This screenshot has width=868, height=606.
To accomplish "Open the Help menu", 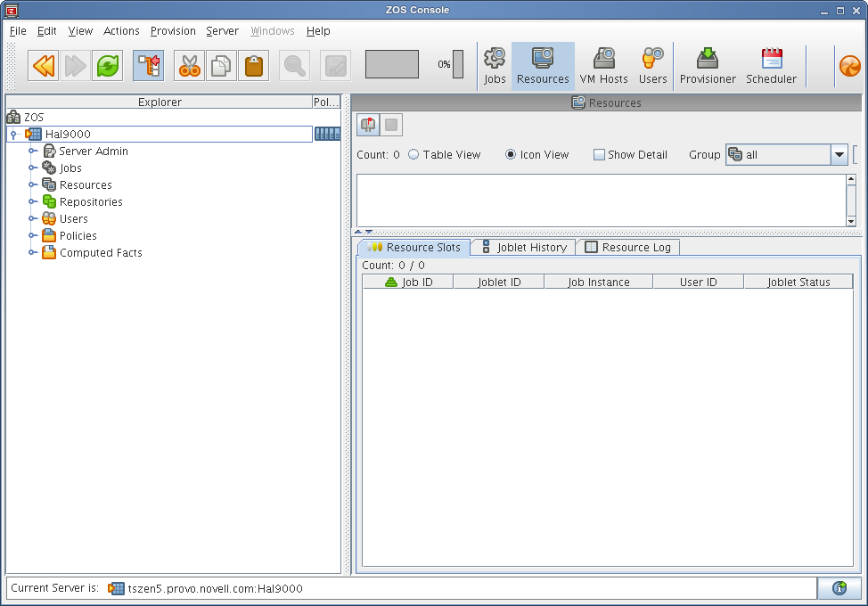I will (318, 31).
